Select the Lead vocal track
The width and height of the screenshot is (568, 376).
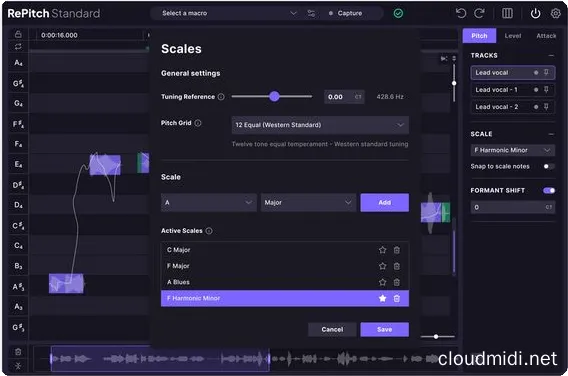pos(513,72)
